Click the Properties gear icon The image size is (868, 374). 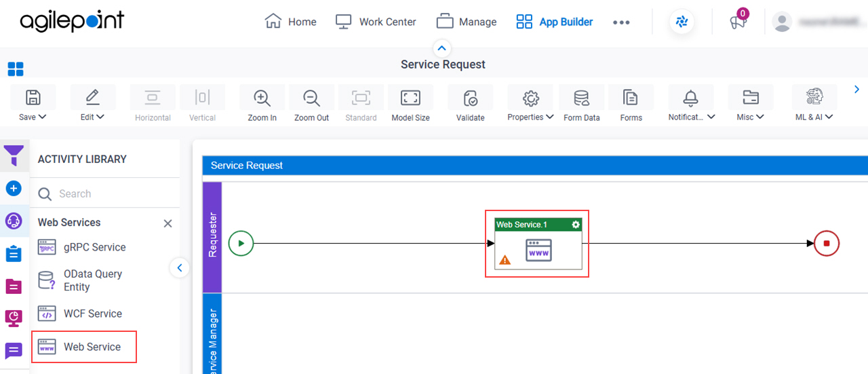click(530, 98)
